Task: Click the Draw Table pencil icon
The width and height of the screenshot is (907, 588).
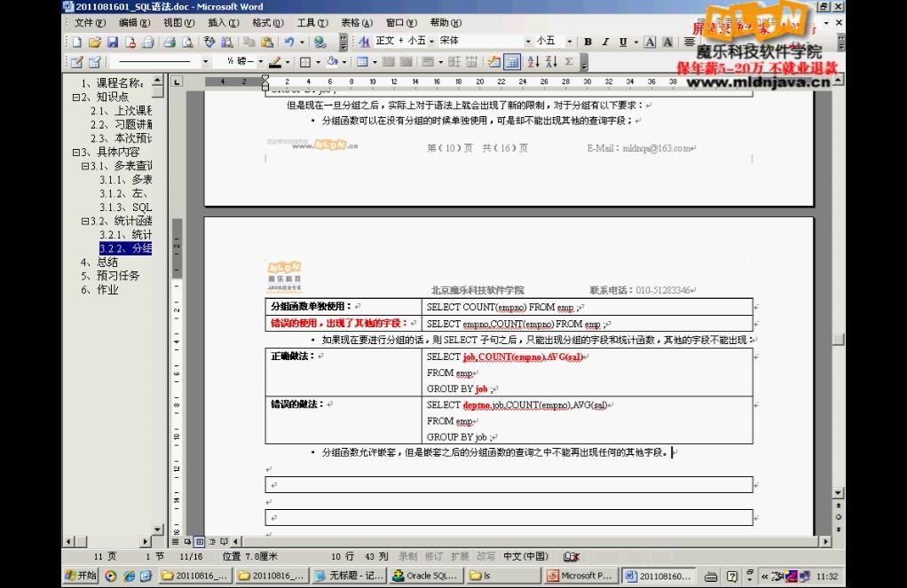Action: (77, 62)
